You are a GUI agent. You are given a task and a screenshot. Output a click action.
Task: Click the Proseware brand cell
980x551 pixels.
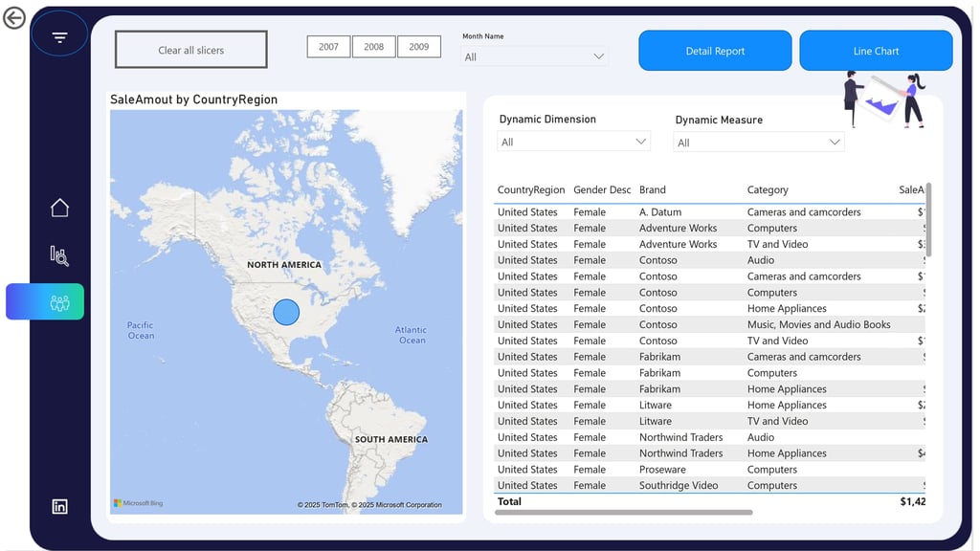(x=662, y=470)
